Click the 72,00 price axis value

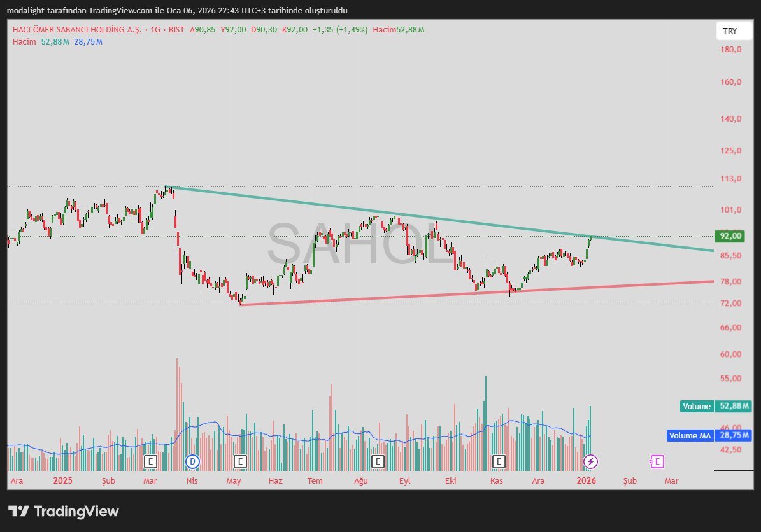[731, 304]
